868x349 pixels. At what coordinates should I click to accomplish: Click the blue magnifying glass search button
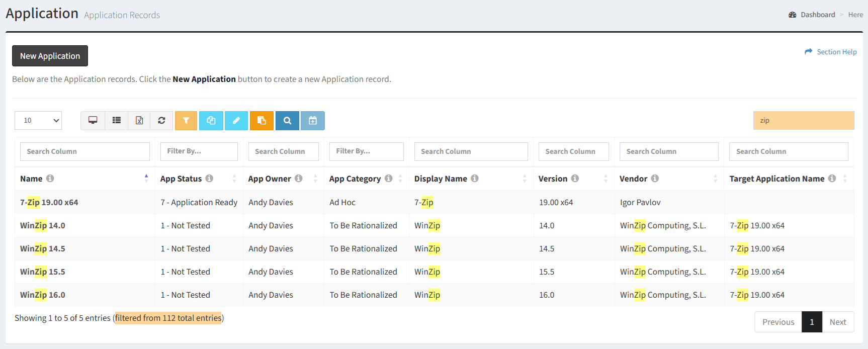(x=287, y=121)
